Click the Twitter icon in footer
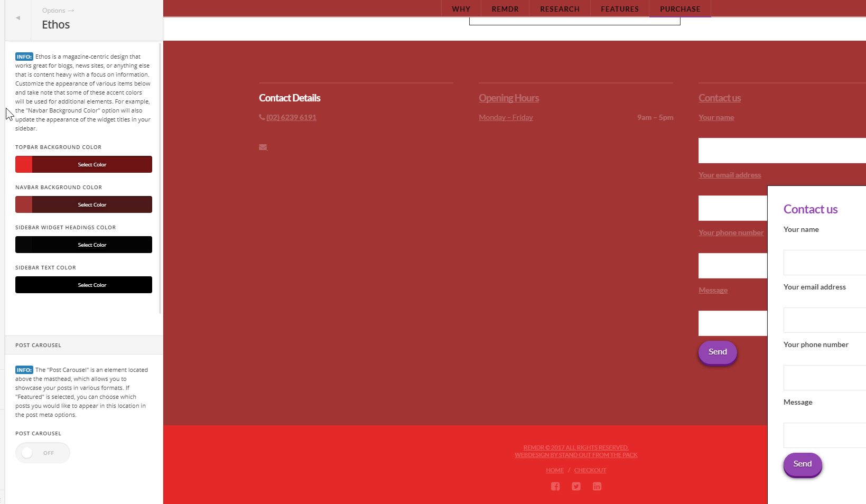Screen dimensions: 866x504 coord(576,487)
